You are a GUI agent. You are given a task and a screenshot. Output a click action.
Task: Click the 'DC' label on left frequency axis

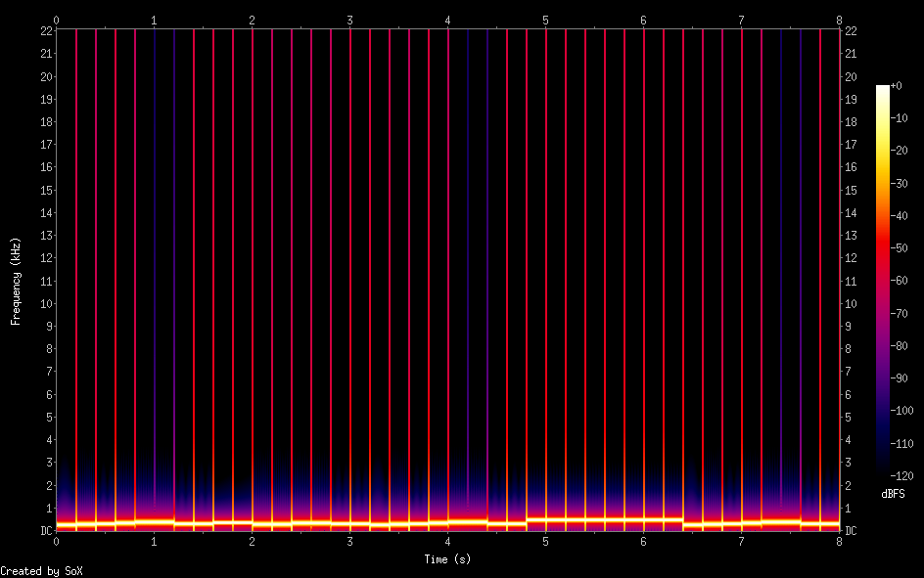(x=46, y=531)
